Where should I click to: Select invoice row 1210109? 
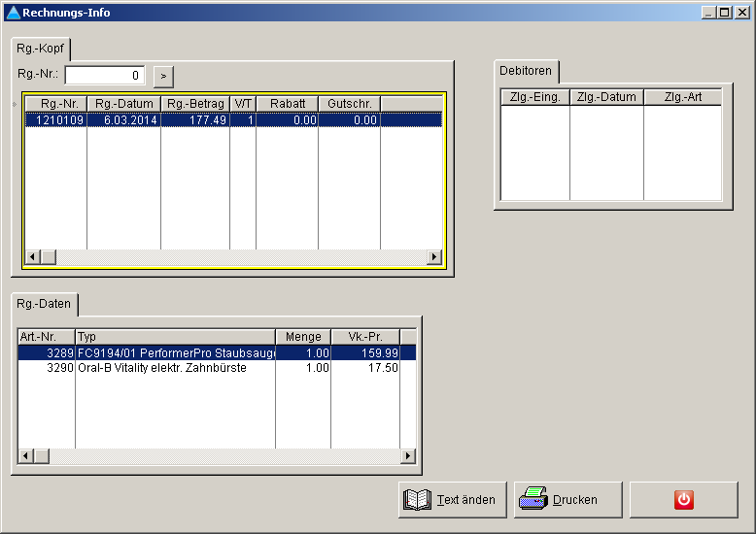pos(233,120)
